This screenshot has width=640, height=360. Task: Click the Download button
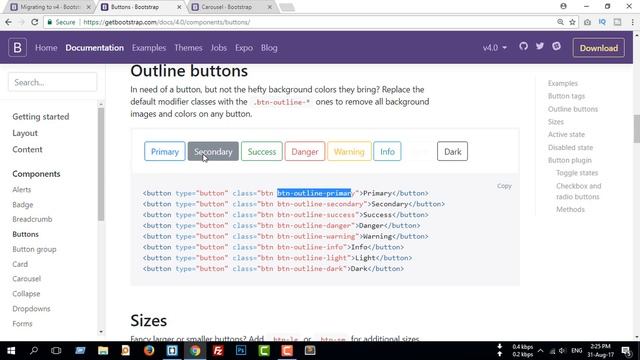click(x=598, y=48)
